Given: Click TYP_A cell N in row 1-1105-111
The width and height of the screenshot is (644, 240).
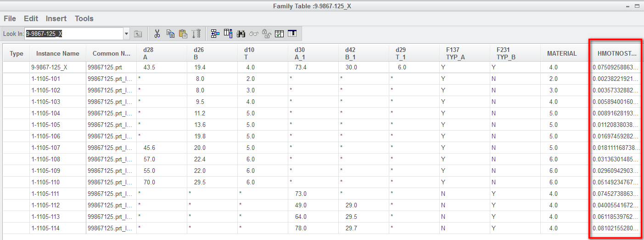Looking at the screenshot, I should click(465, 194).
